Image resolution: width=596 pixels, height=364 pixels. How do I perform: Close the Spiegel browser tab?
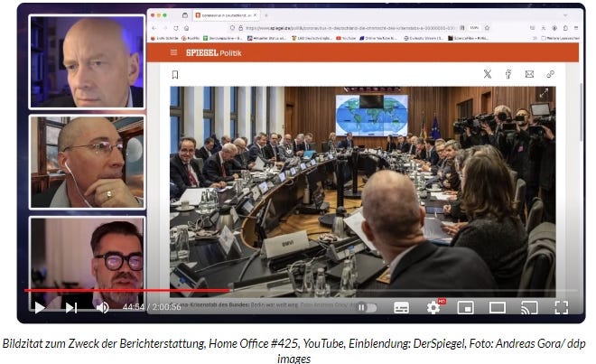tap(256, 15)
